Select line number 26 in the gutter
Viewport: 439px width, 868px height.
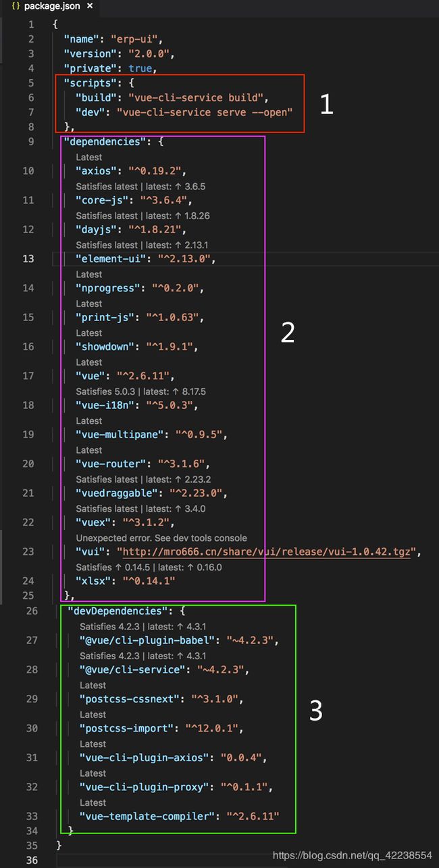coord(31,610)
